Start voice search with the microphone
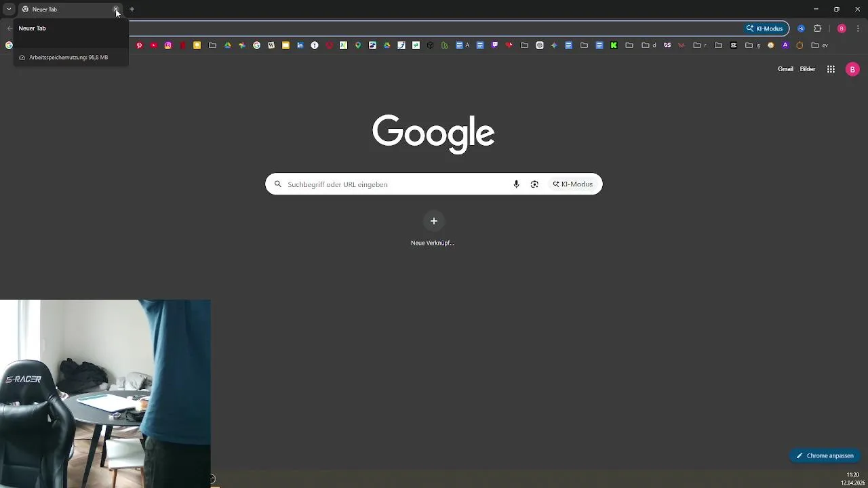 click(x=516, y=184)
